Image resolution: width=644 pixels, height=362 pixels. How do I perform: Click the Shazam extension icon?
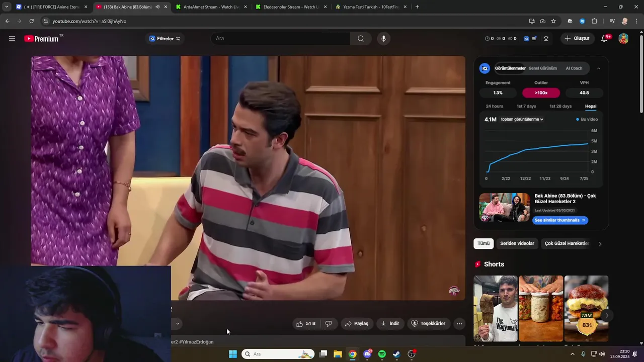[x=582, y=21]
